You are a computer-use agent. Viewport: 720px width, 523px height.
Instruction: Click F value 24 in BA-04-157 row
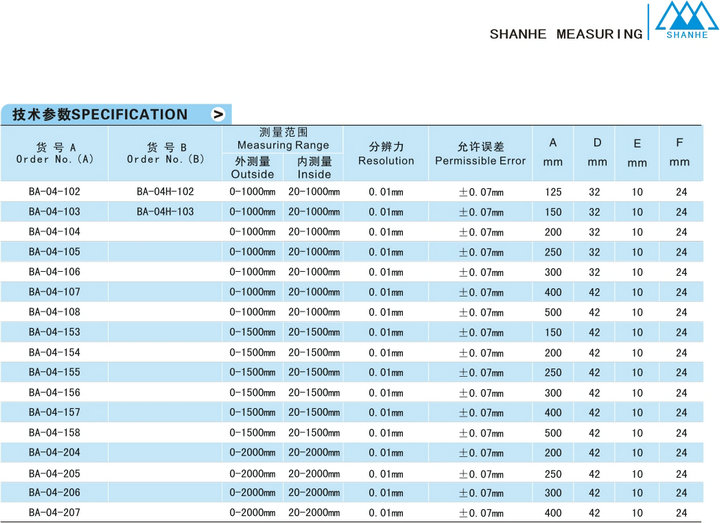681,413
